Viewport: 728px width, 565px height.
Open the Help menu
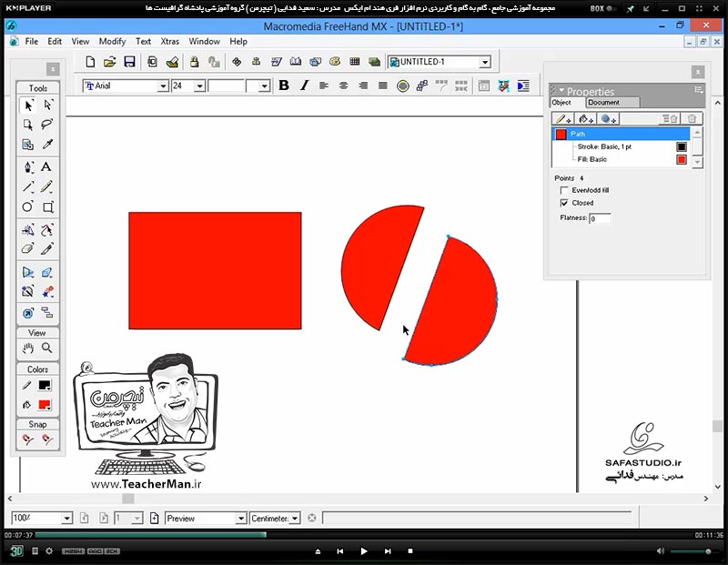pyautogui.click(x=238, y=41)
